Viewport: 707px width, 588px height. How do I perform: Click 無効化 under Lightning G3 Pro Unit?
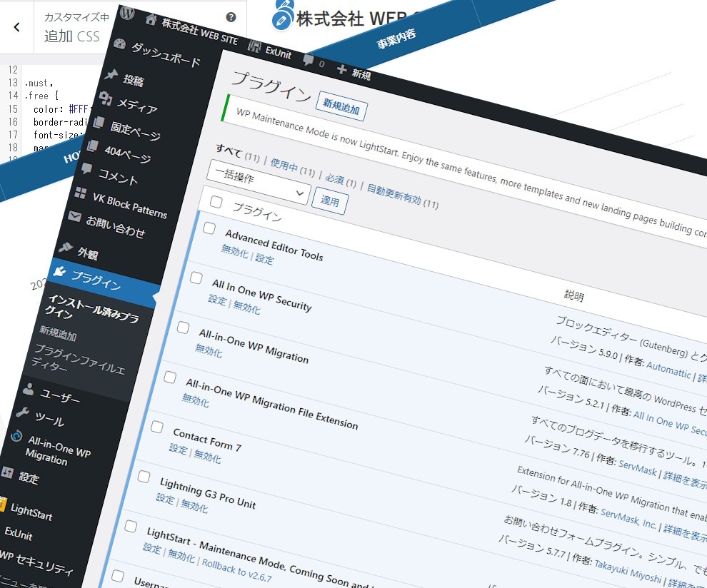tap(194, 506)
